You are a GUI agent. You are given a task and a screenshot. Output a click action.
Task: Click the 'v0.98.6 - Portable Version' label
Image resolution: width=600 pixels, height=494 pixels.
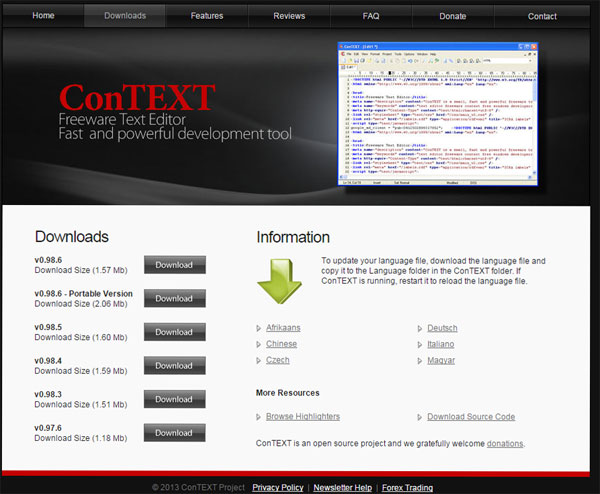pyautogui.click(x=83, y=293)
